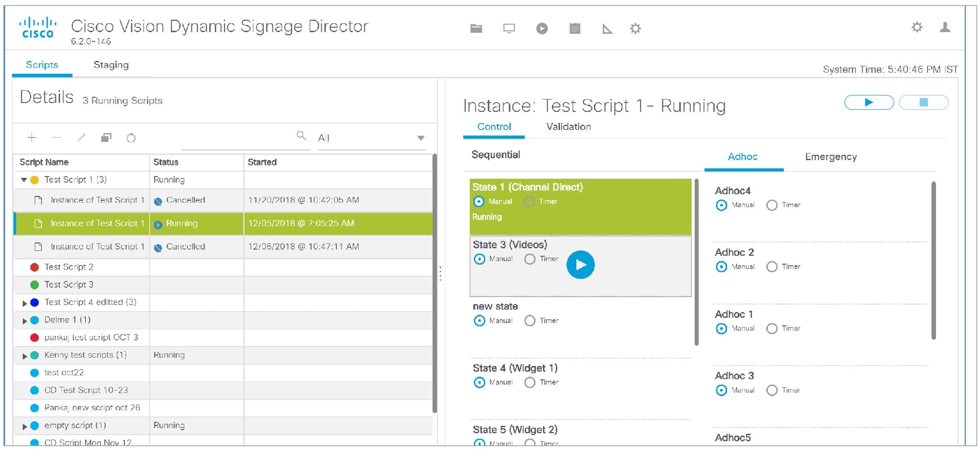Click the Sequential states scrollbar
This screenshot has height=455, width=980.
tap(696, 262)
